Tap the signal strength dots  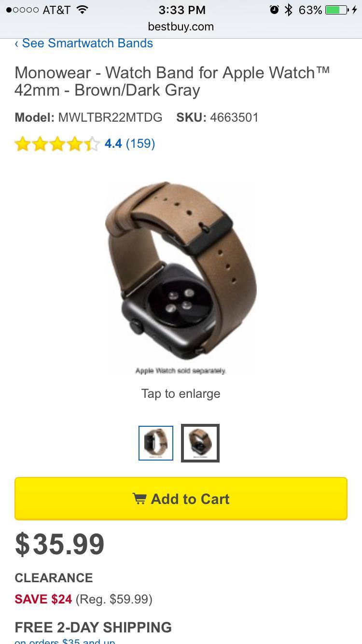[22, 10]
